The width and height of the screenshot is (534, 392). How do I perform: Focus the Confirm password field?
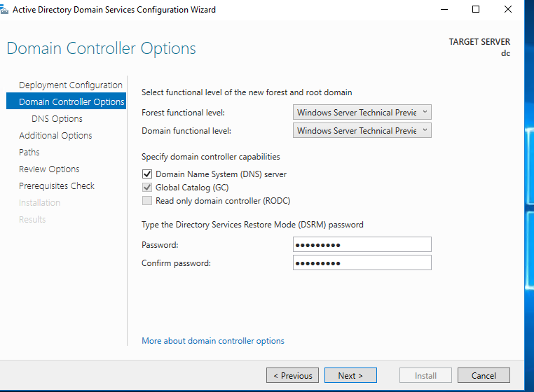pos(362,262)
